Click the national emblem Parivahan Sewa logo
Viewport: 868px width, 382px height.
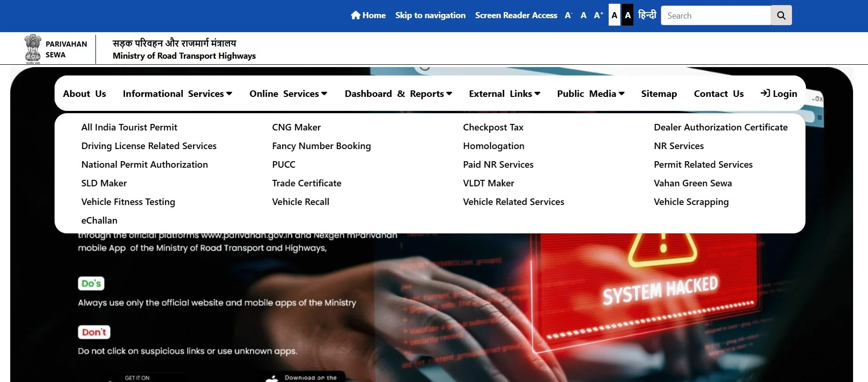(x=56, y=49)
